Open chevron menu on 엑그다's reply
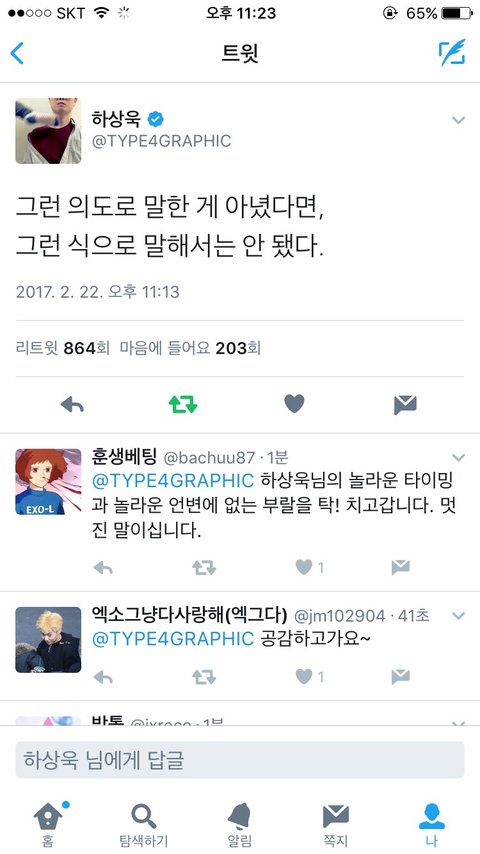The width and height of the screenshot is (480, 854). pyautogui.click(x=459, y=616)
